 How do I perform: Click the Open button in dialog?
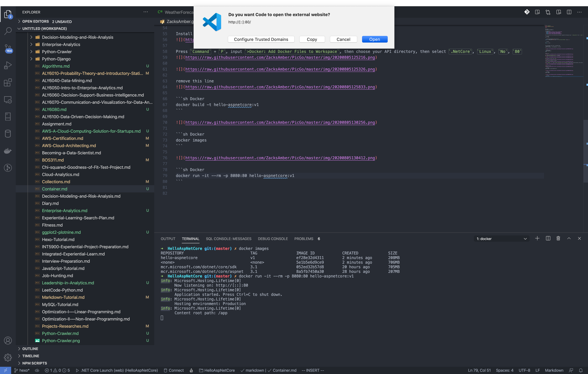[374, 39]
